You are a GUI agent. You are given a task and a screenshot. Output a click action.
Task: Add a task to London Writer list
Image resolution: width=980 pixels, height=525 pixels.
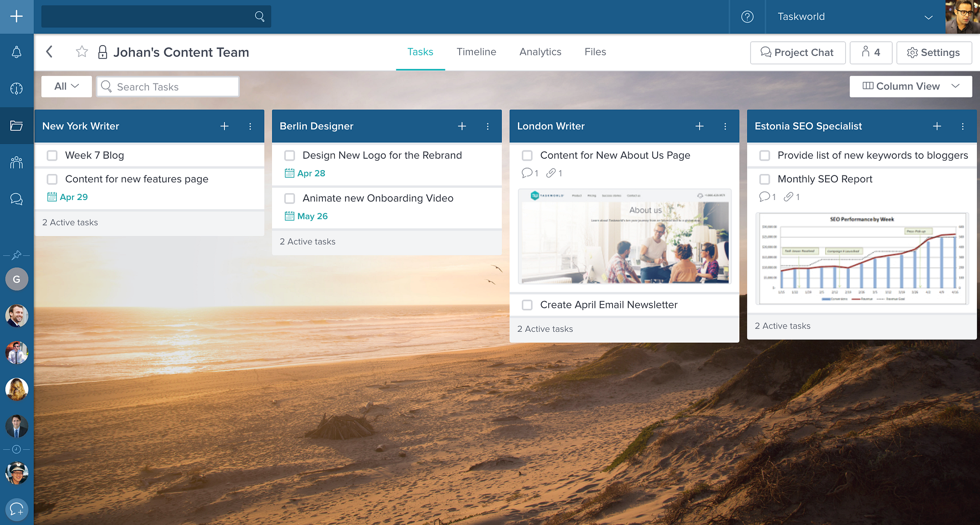pos(700,126)
